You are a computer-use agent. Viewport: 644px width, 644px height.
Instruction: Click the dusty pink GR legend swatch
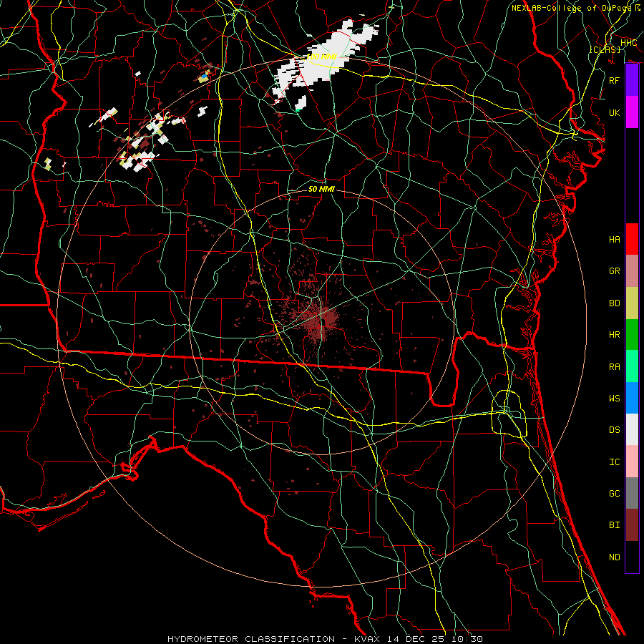pos(632,271)
